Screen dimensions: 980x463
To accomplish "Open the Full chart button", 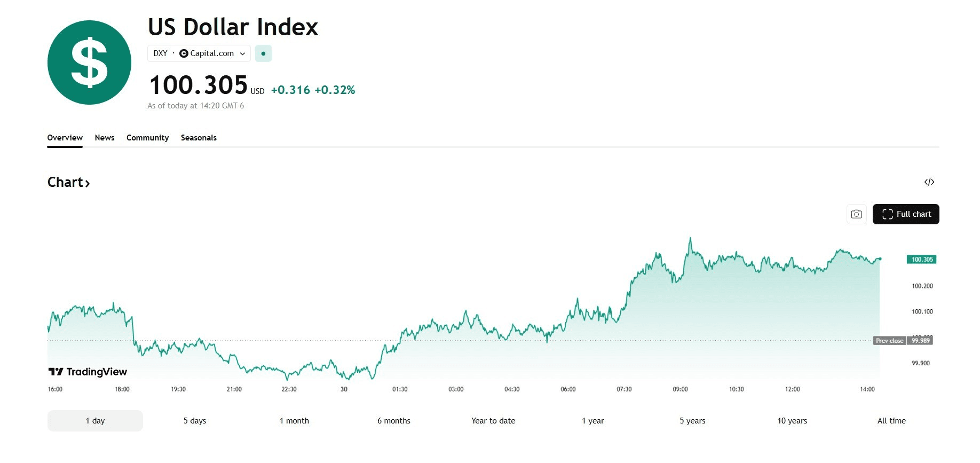I will pos(906,214).
